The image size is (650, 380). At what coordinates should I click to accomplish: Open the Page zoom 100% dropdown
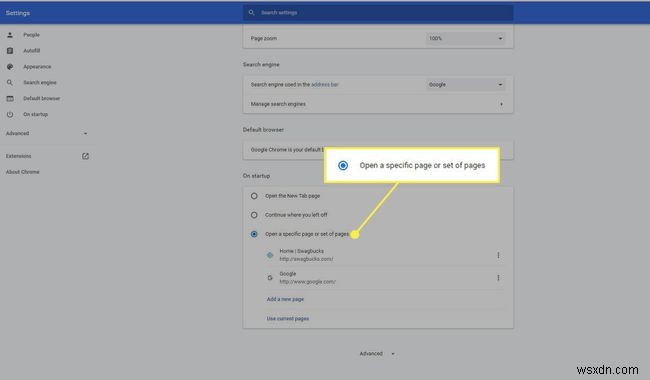[x=465, y=38]
